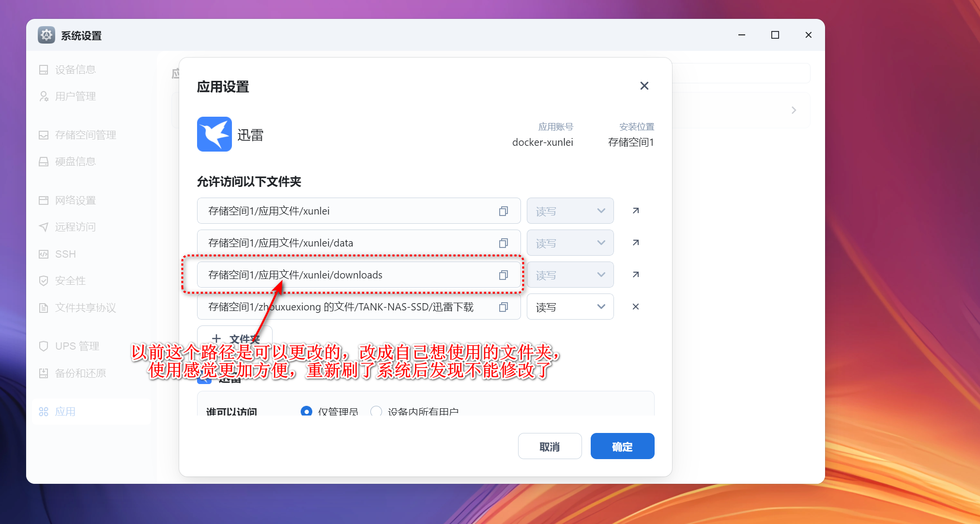Copy path of xunlei/downloads folder
The image size is (980, 524).
click(x=504, y=275)
